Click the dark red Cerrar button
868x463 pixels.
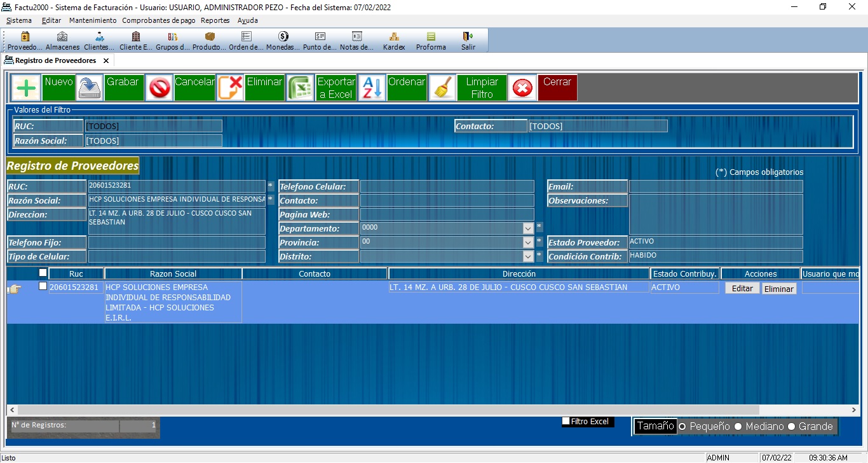pyautogui.click(x=557, y=88)
